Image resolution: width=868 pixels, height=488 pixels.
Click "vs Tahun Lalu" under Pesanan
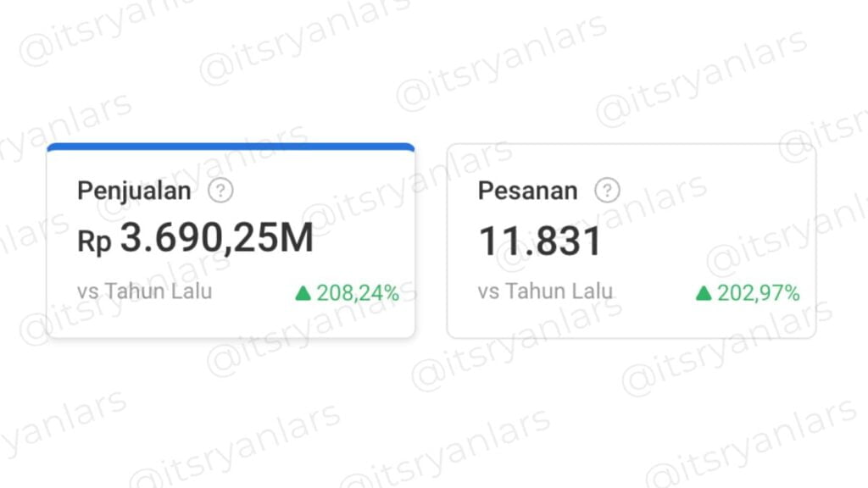pos(545,291)
